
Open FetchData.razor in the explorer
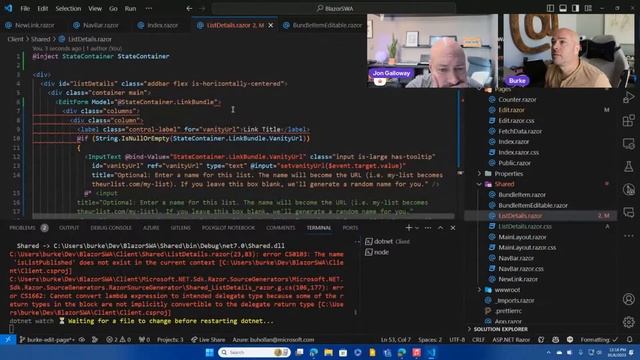pos(520,131)
